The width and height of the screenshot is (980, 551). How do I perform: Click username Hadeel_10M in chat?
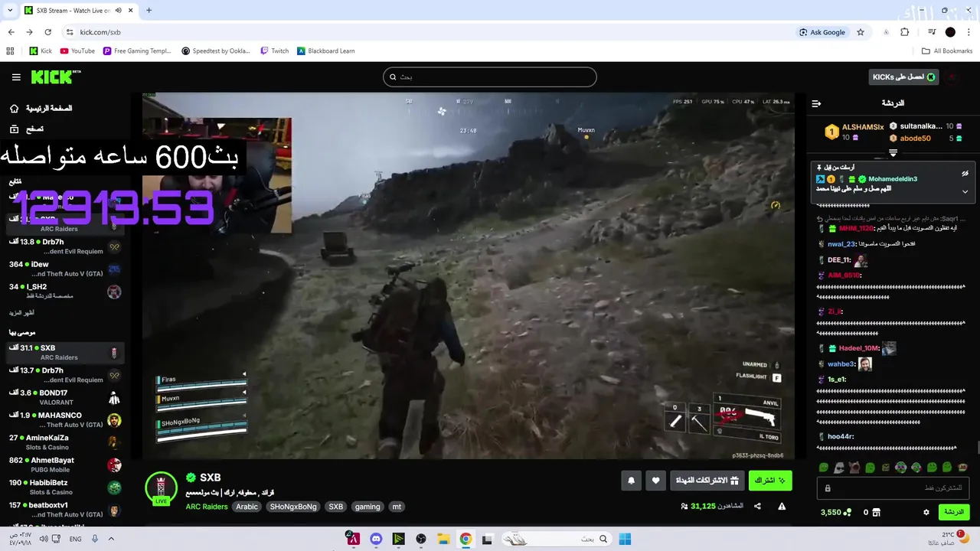tap(858, 348)
